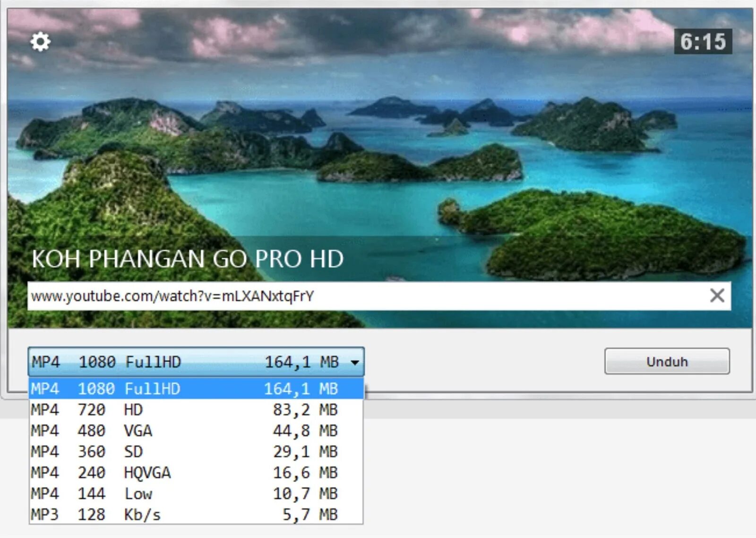Collapse the format dropdown using its arrow
Viewport: 756px width, 538px height.
[355, 363]
